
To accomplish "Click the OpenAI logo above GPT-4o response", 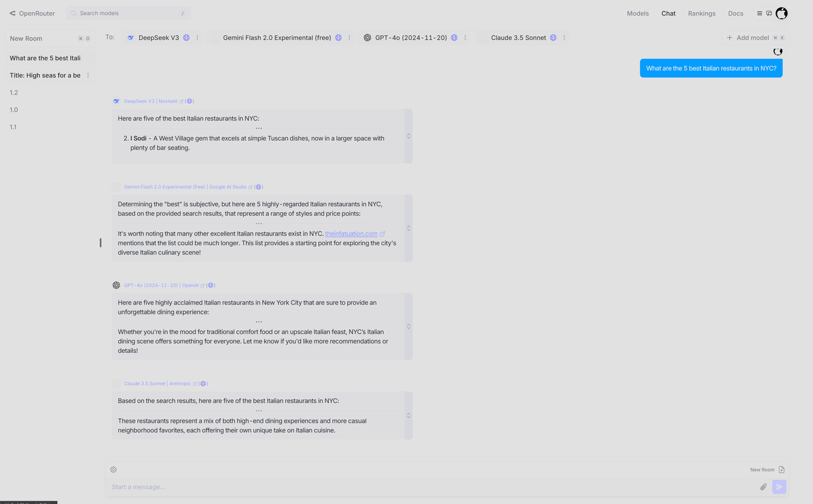I will pyautogui.click(x=116, y=286).
